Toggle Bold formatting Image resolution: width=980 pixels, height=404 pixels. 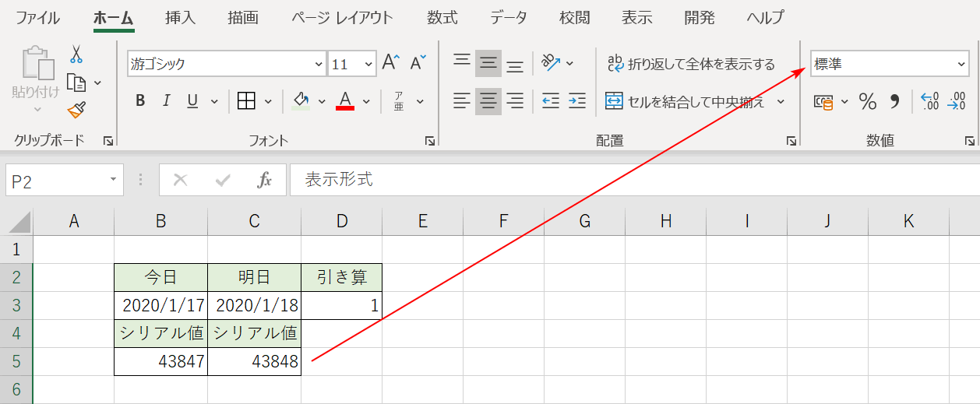coord(140,100)
